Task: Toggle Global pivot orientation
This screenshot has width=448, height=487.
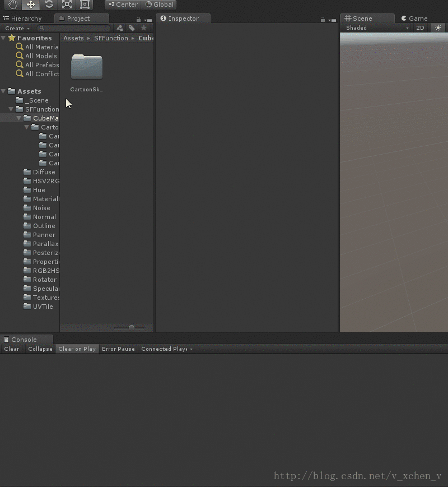Action: click(160, 4)
